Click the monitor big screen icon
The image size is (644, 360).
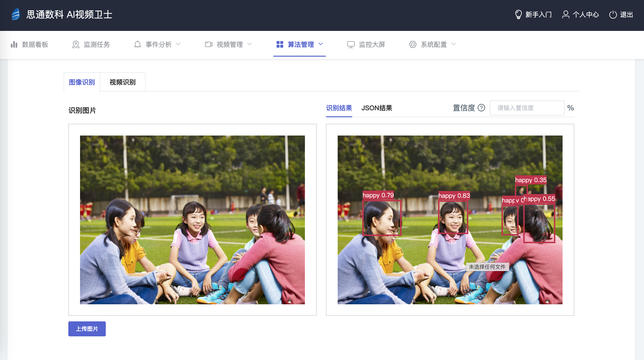point(351,44)
